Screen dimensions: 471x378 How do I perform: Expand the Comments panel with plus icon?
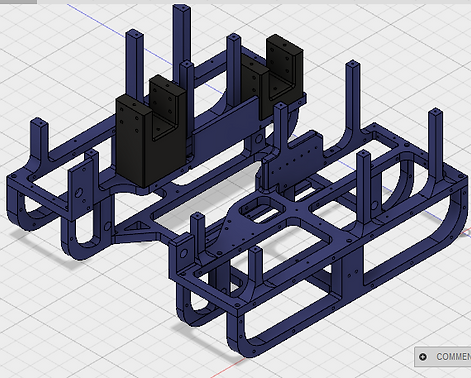point(423,357)
